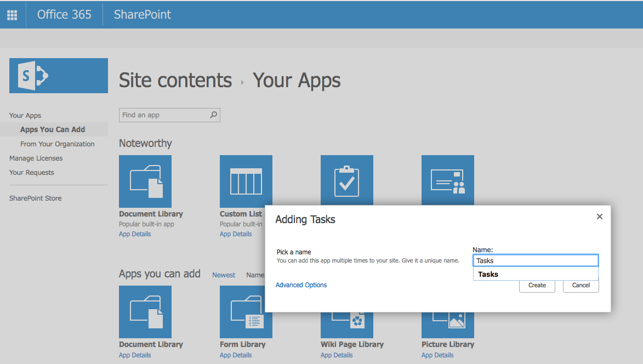Viewport: 643px width, 364px height.
Task: Click the Name input field
Action: [x=536, y=260]
